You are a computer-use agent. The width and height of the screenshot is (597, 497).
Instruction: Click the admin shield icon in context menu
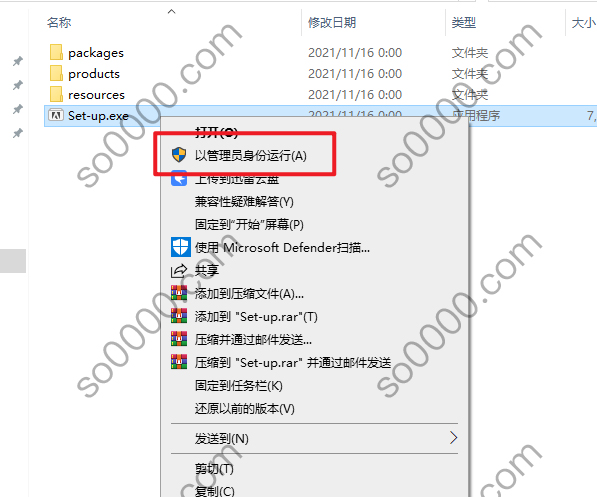[x=179, y=155]
